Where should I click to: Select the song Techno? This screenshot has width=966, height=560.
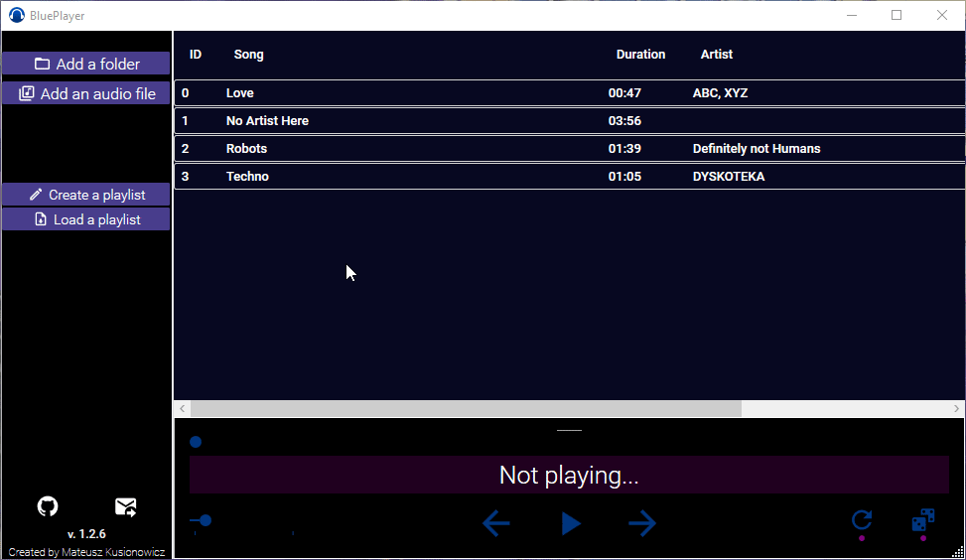[x=569, y=176]
